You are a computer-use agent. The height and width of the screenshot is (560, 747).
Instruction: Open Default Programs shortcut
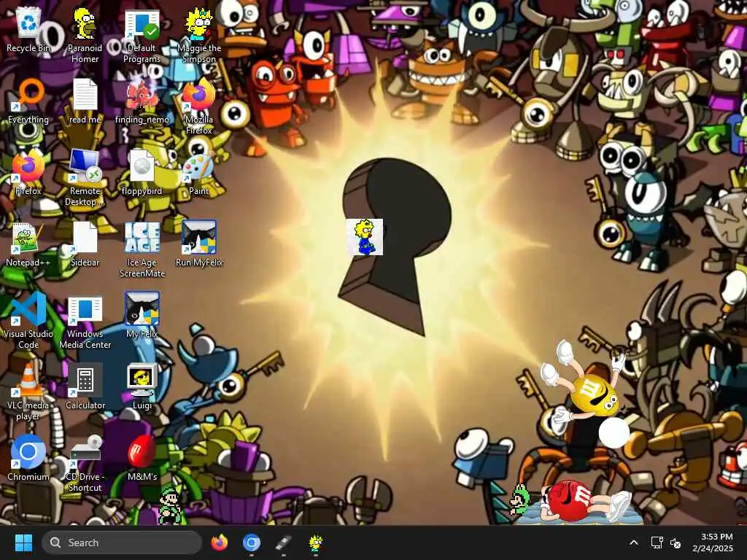pyautogui.click(x=142, y=34)
